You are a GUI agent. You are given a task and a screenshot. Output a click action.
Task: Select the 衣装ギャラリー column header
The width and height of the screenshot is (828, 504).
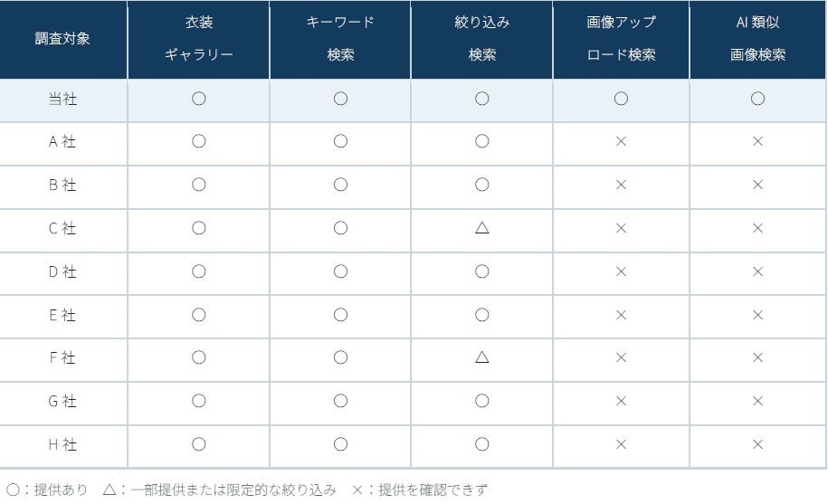(x=198, y=39)
